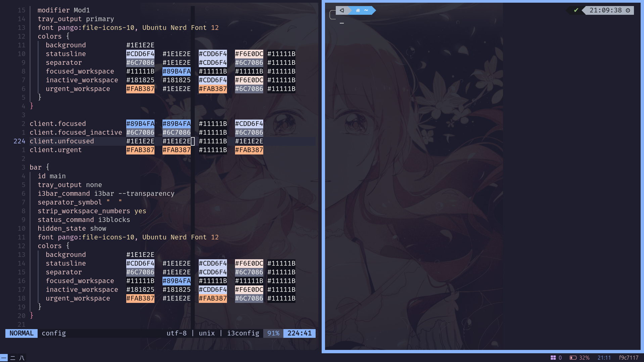The image size is (644, 362).
Task: Click 'hidden_state show' line
Action: 72,228
